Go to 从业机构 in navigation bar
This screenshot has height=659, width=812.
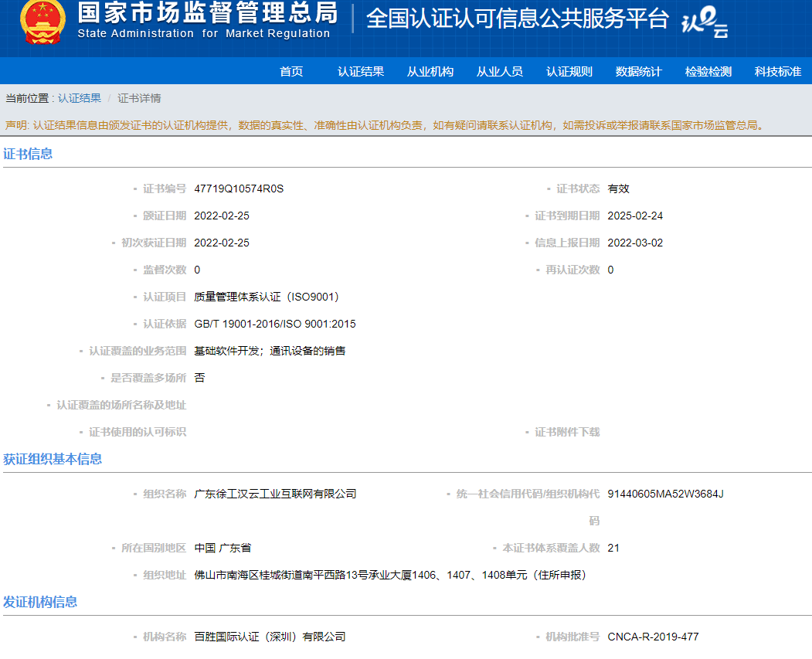(430, 72)
